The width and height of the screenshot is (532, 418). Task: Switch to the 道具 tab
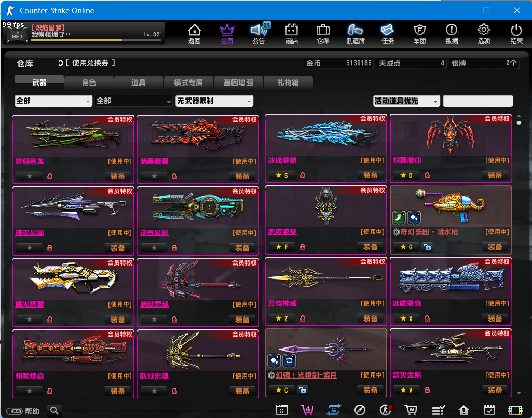[x=139, y=82]
